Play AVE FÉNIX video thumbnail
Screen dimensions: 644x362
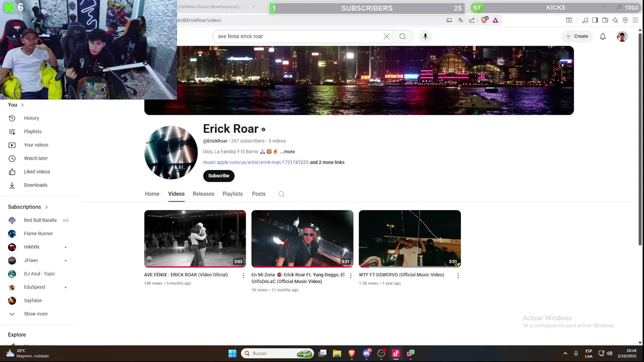click(x=195, y=239)
